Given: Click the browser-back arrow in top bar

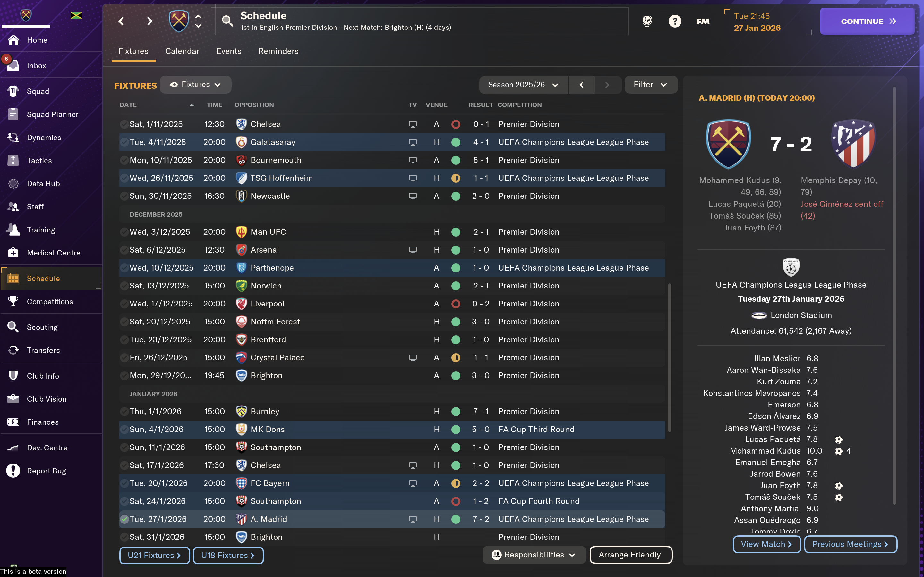Looking at the screenshot, I should (121, 21).
